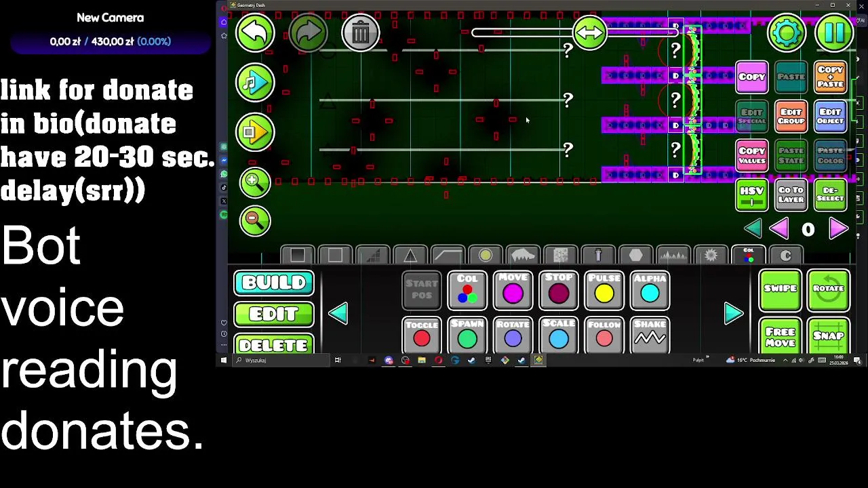This screenshot has width=868, height=488.
Task: Select the Shake trigger
Action: click(x=650, y=335)
